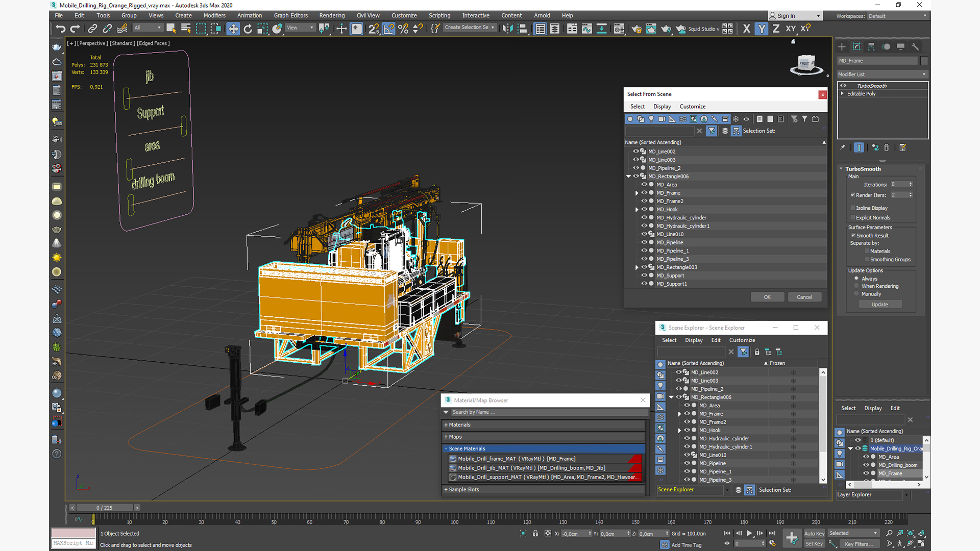Restrict transform to X axis

point(747,29)
